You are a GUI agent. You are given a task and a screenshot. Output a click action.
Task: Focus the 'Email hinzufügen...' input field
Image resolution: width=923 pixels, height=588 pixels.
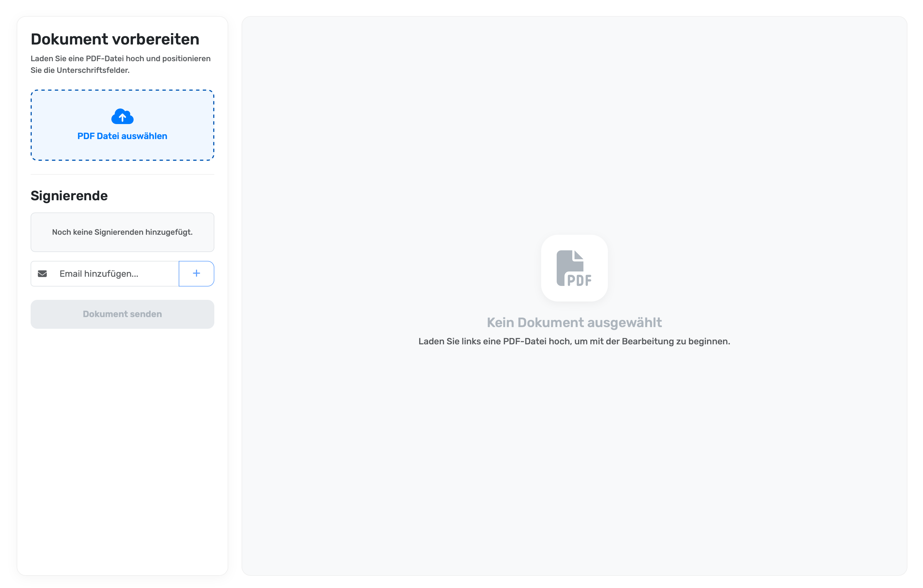coord(115,273)
